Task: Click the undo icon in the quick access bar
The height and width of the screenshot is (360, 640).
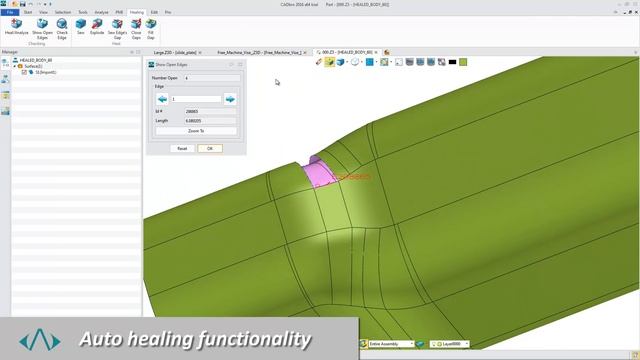Action: coord(30,4)
